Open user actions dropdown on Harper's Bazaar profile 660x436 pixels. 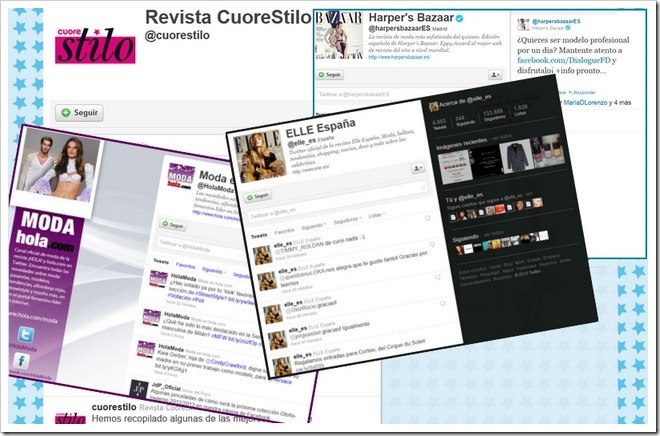[495, 74]
